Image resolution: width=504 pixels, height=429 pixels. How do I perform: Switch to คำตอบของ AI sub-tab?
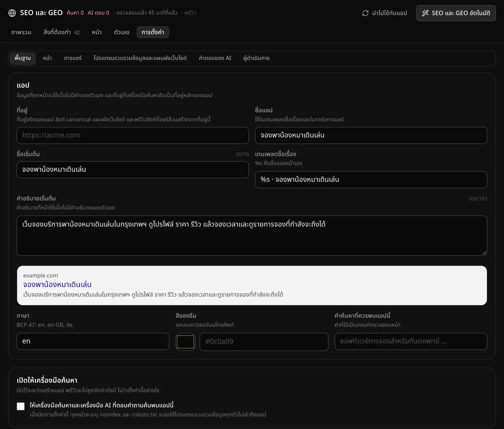pyautogui.click(x=215, y=58)
